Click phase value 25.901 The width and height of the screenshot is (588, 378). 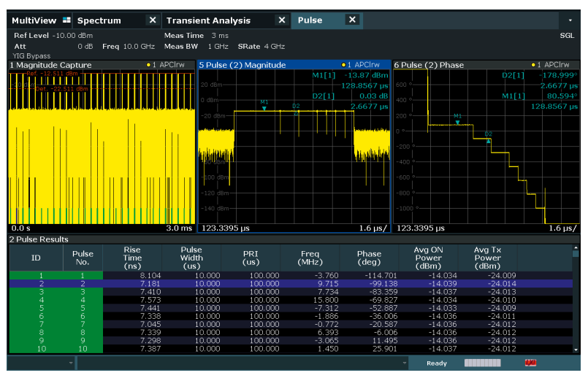[x=385, y=349]
